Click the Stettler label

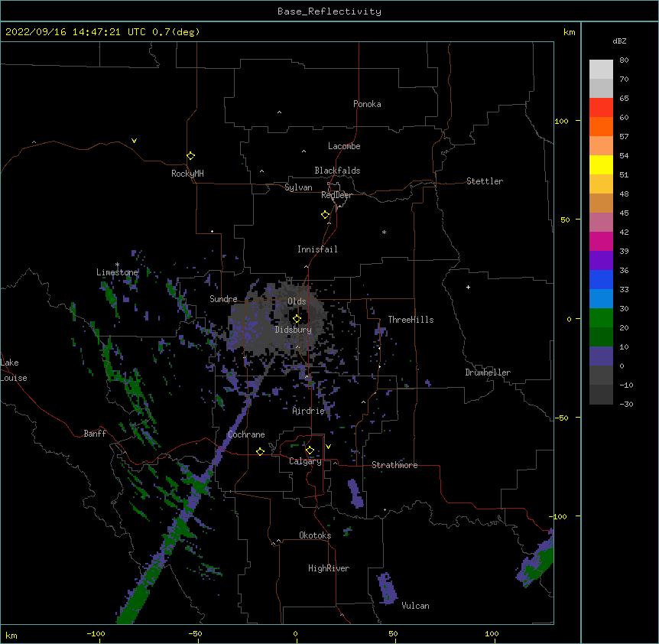click(485, 181)
